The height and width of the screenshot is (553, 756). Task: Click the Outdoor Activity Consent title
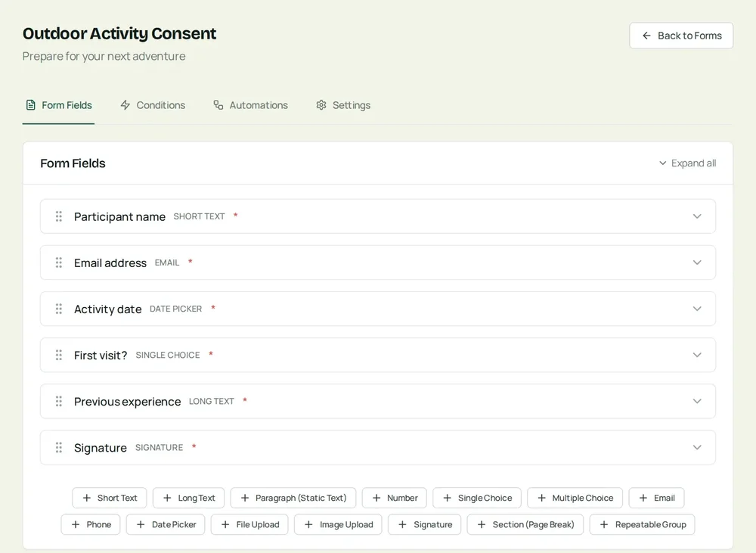tap(119, 33)
